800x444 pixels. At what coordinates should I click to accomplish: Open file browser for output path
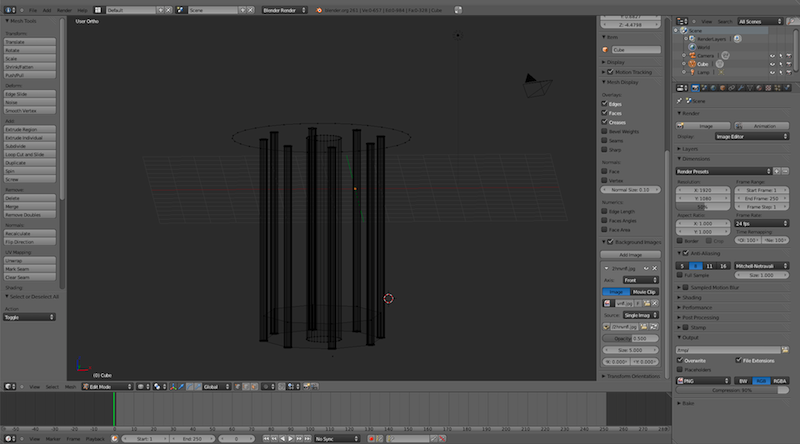point(785,350)
